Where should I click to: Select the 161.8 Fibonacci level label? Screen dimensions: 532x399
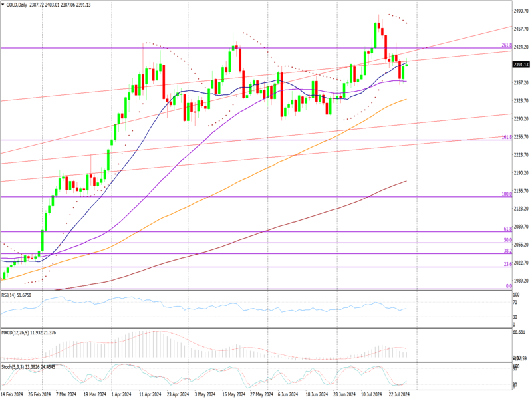click(505, 137)
